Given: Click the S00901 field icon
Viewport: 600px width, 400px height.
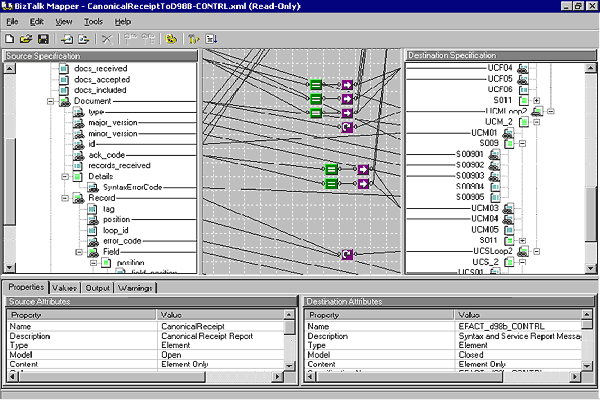Looking at the screenshot, I should pyautogui.click(x=494, y=155).
